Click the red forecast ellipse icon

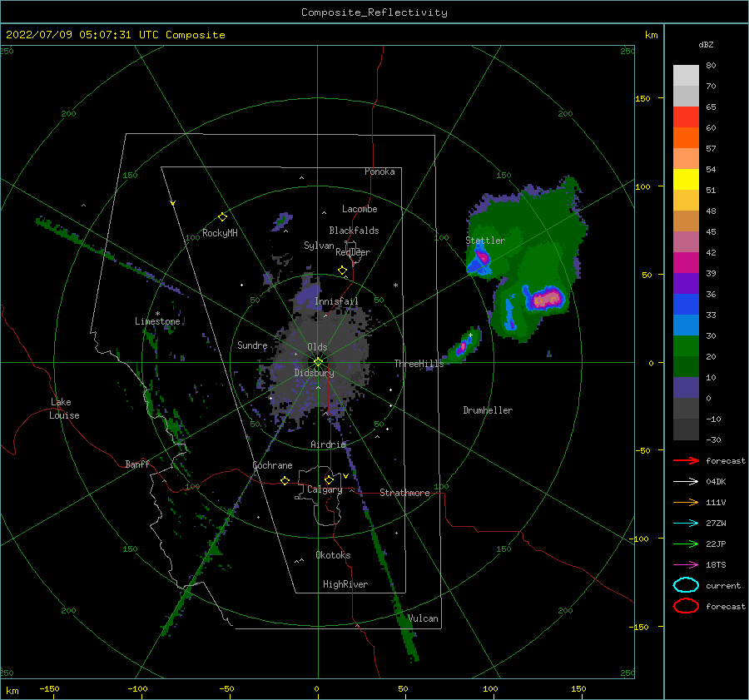pos(686,606)
